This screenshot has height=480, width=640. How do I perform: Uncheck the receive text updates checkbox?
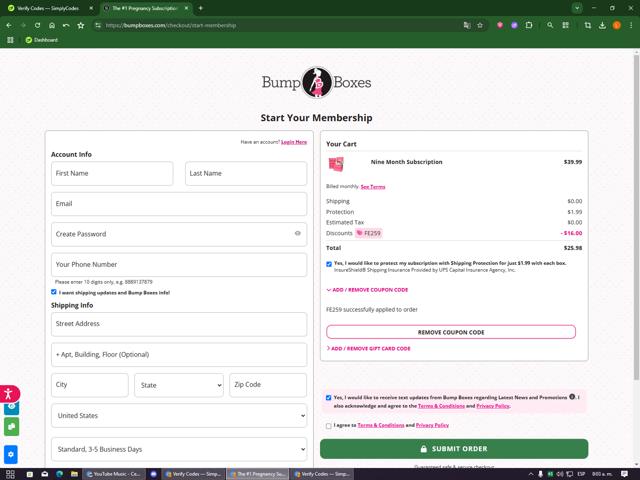329,398
